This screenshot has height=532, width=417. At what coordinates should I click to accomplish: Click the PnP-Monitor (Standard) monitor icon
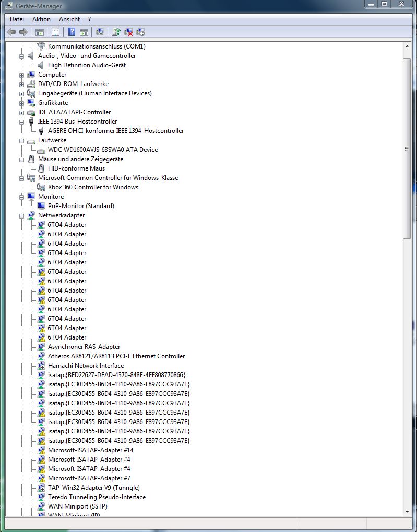click(41, 206)
